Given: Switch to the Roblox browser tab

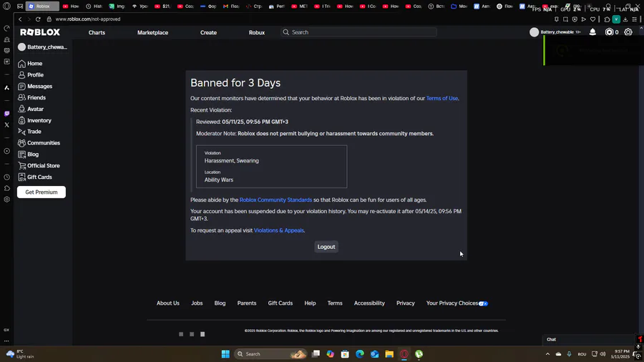Looking at the screenshot, I should point(43,6).
